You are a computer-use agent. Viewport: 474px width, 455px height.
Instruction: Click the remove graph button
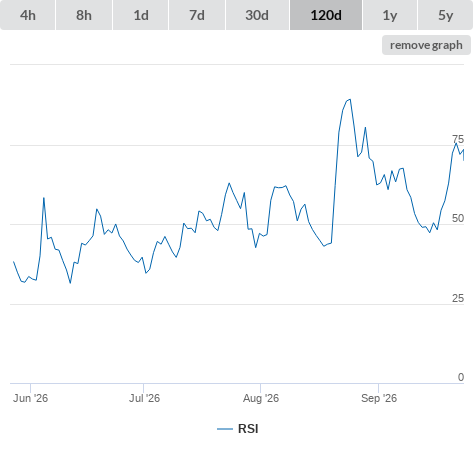click(426, 45)
